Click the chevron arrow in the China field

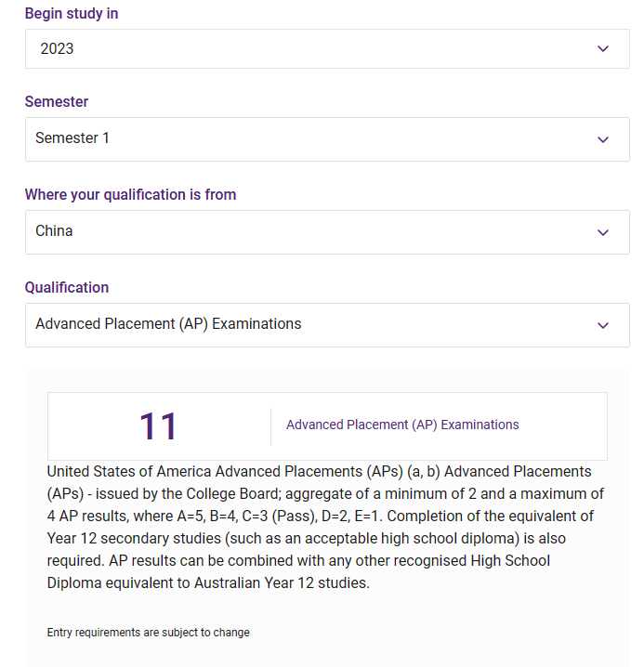603,232
